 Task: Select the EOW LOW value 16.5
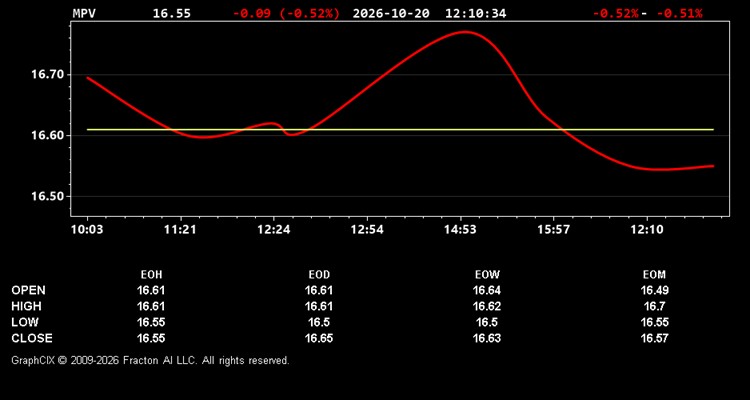487,322
